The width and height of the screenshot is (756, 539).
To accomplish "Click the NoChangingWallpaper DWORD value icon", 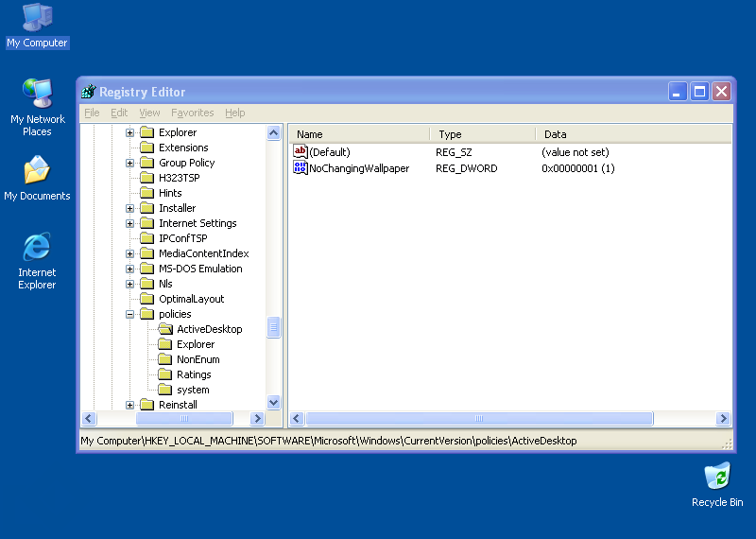I will click(x=300, y=168).
